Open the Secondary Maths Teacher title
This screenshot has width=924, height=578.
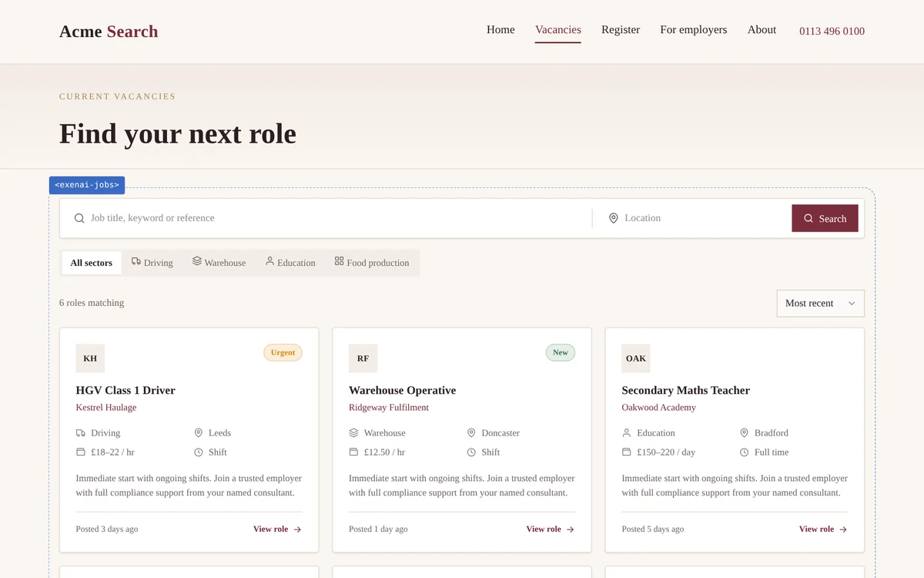click(685, 391)
